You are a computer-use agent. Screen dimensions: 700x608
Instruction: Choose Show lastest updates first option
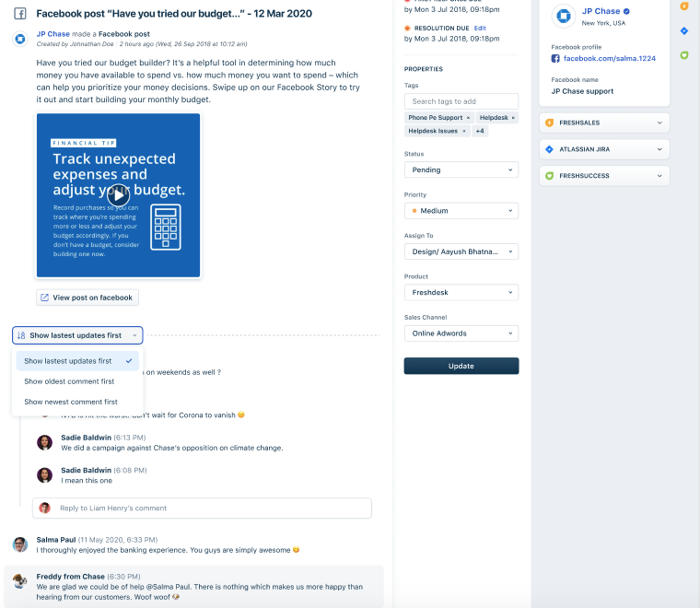[77, 361]
